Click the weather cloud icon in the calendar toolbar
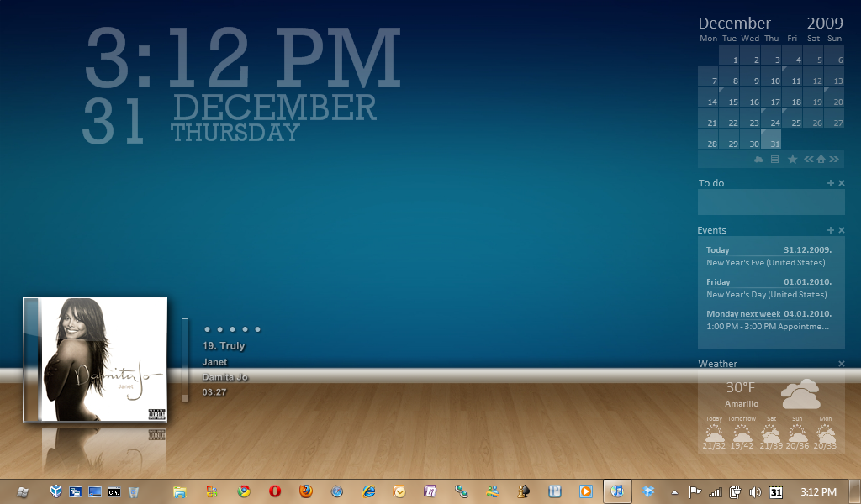This screenshot has height=504, width=861. pyautogui.click(x=758, y=159)
